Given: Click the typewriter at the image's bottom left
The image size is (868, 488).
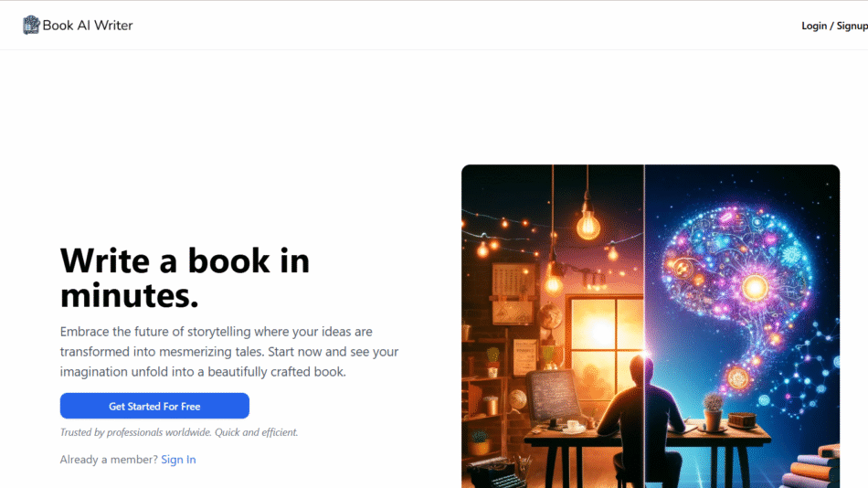Looking at the screenshot, I should click(x=495, y=472).
